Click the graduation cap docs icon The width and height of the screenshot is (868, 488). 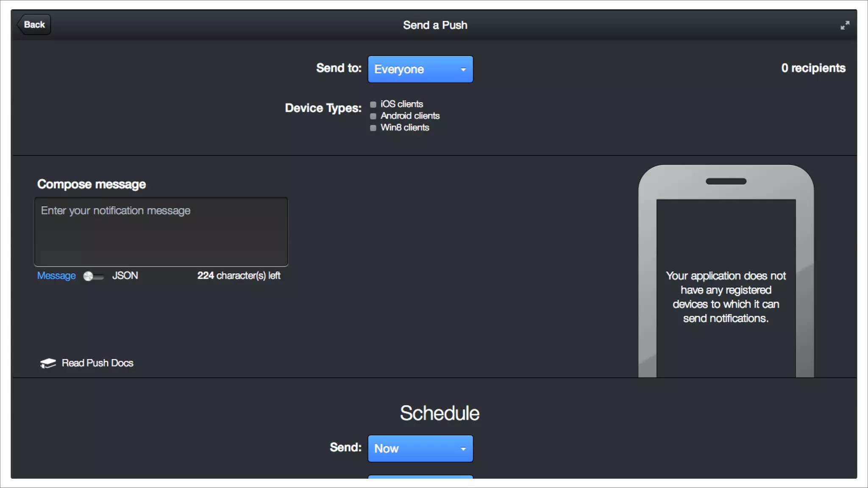[48, 363]
